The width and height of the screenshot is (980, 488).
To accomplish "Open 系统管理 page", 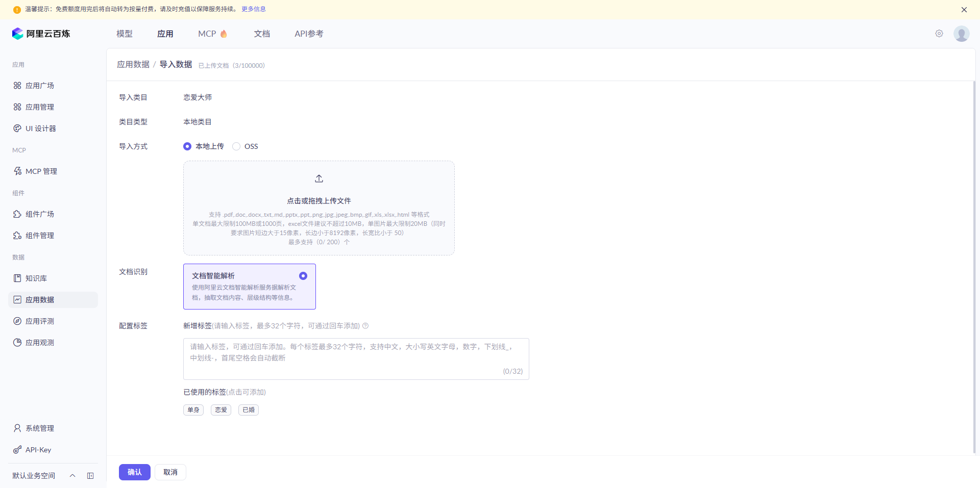I will pos(53,428).
